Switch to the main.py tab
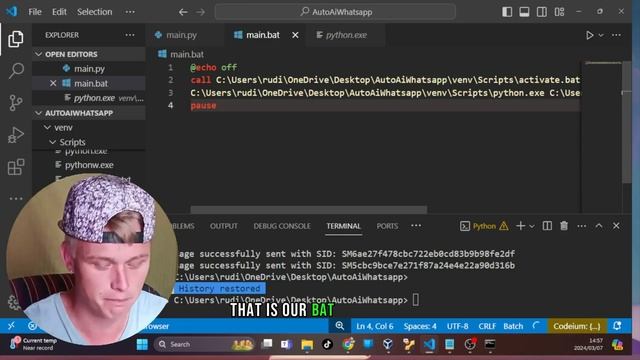The height and width of the screenshot is (360, 640). [x=181, y=35]
